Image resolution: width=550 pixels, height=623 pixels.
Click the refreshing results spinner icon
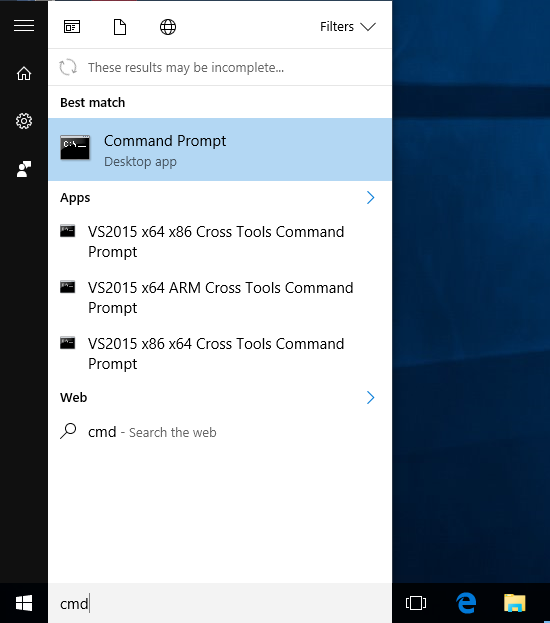point(68,67)
